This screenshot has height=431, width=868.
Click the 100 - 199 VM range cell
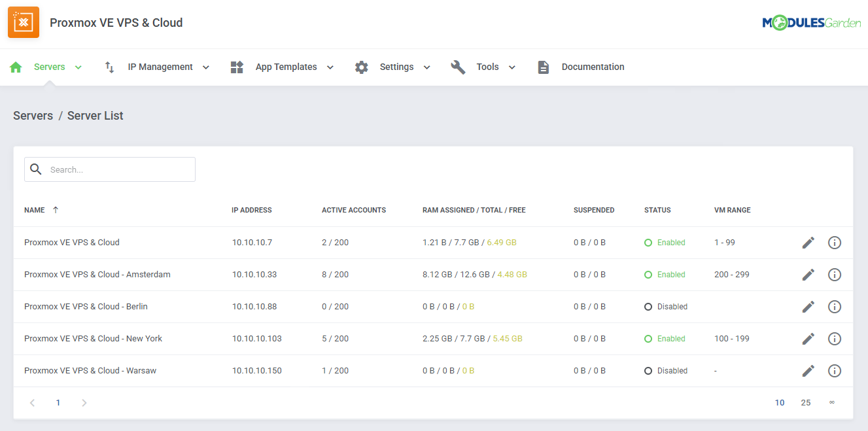(732, 339)
